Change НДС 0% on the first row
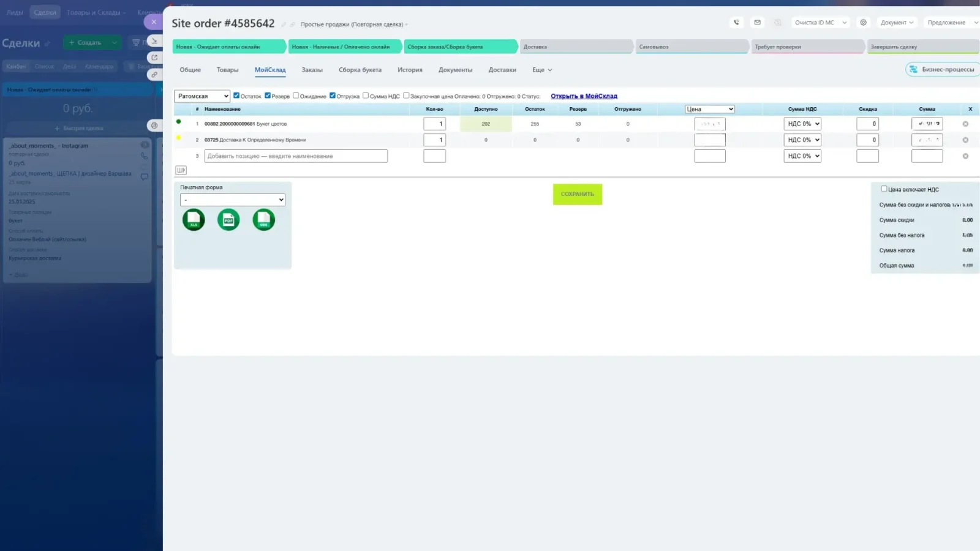 (802, 123)
